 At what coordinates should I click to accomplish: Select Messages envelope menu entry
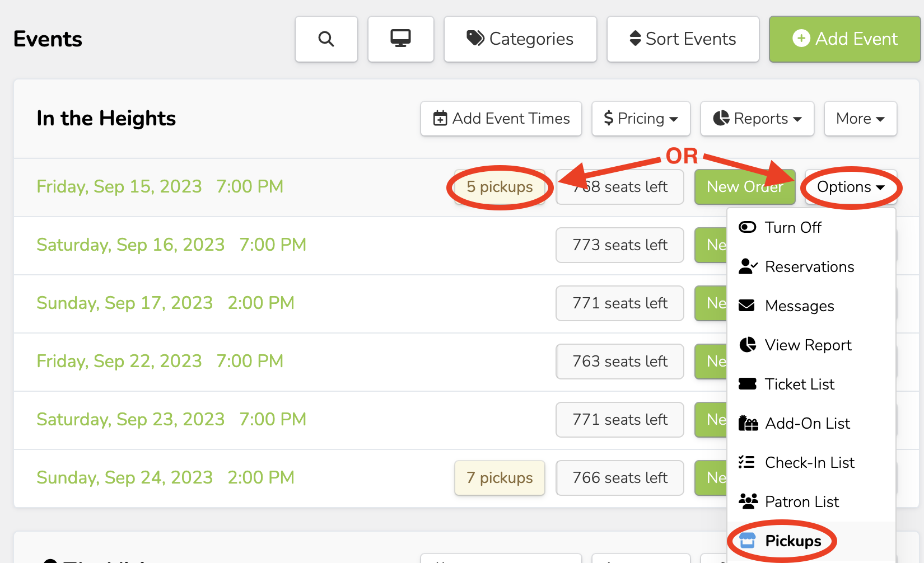tap(799, 306)
